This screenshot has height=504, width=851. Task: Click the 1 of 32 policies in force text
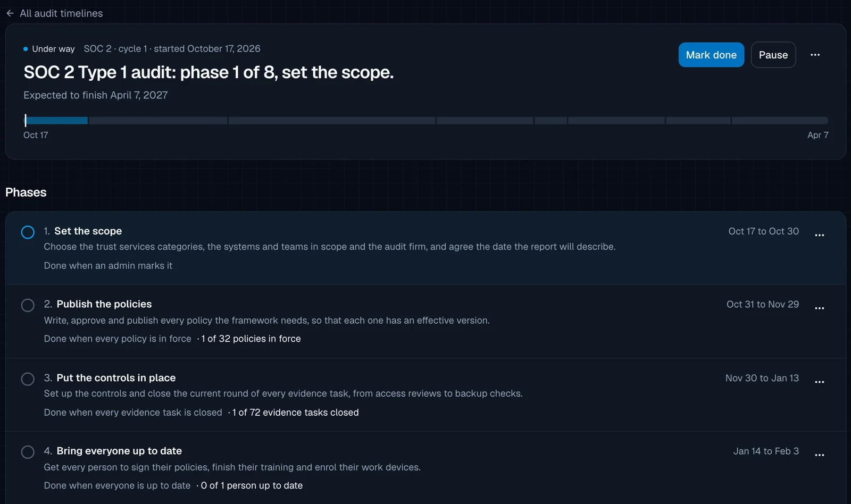251,339
